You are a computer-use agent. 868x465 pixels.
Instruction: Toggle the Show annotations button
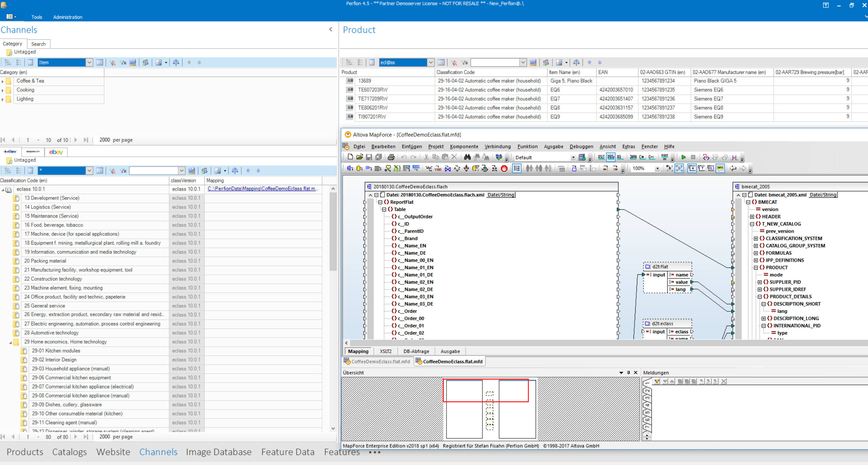point(692,168)
